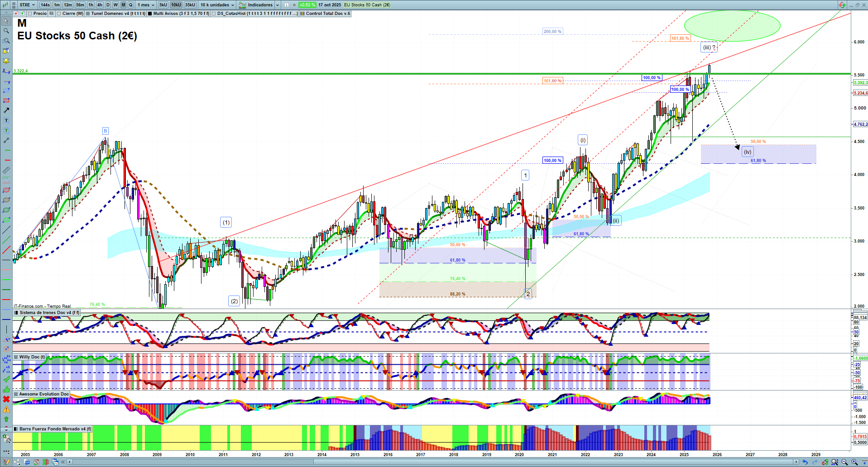The width and height of the screenshot is (868, 467).
Task: Toggle the monthly M timeframe button
Action: 123,5
